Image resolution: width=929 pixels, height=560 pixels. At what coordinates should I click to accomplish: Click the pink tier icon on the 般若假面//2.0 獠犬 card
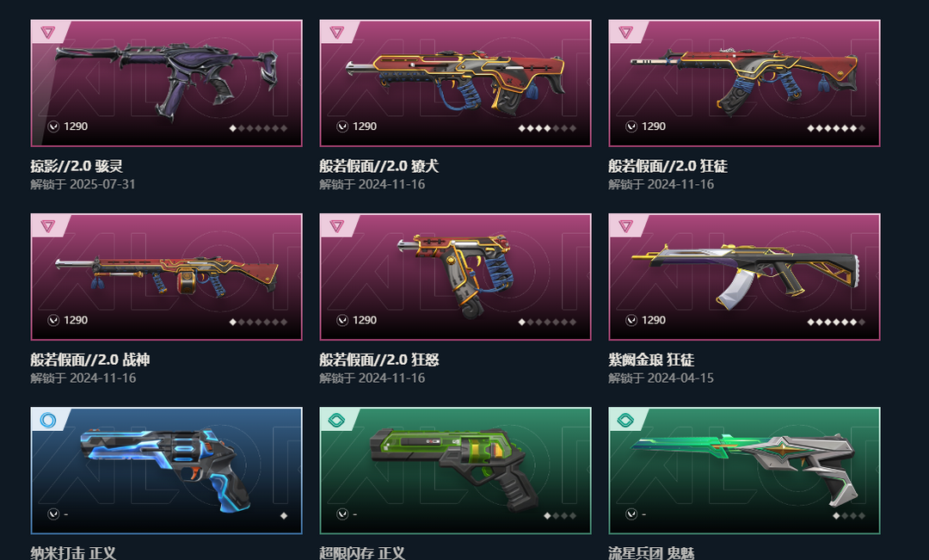point(337,33)
